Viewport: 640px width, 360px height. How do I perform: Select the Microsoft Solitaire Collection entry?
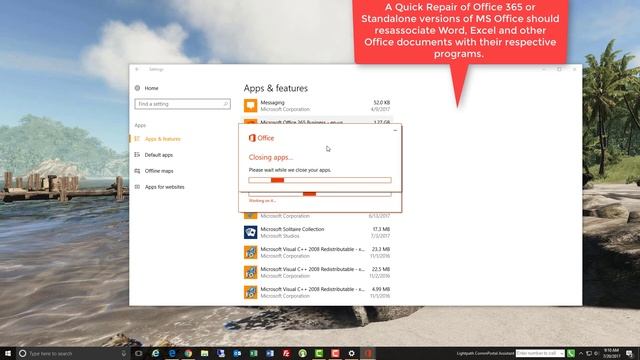point(317,232)
